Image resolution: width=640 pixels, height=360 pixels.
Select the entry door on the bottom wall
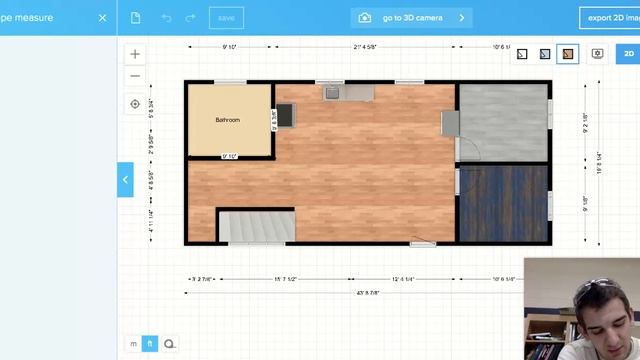tap(423, 242)
